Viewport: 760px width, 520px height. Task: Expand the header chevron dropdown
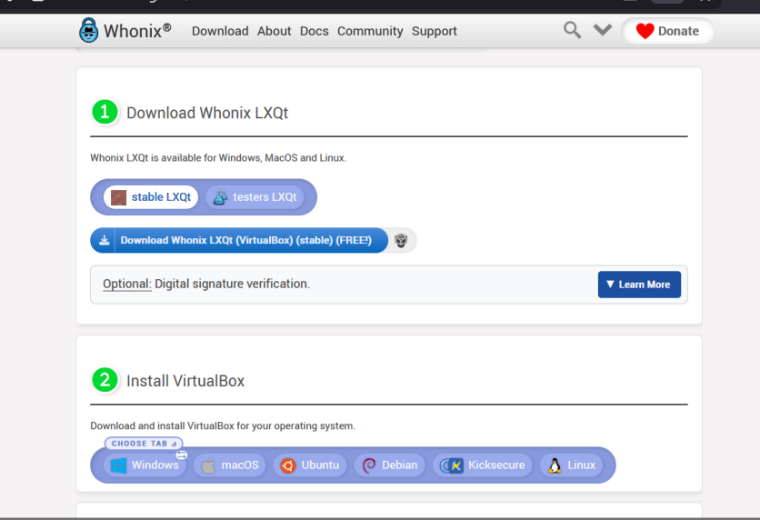point(602,30)
